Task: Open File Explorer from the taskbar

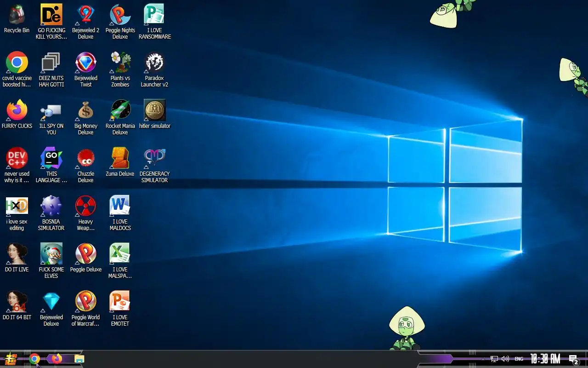Action: tap(79, 359)
